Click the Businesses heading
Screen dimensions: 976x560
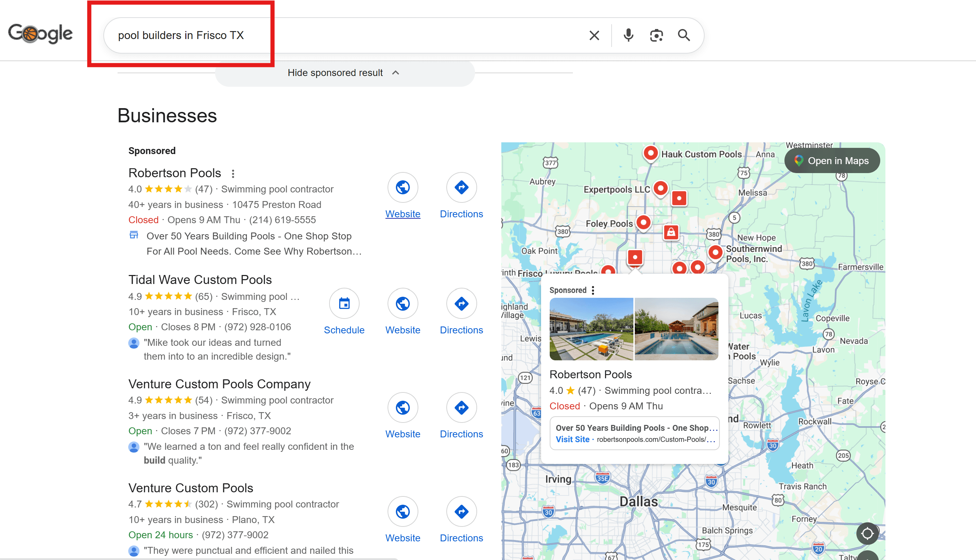pyautogui.click(x=167, y=116)
